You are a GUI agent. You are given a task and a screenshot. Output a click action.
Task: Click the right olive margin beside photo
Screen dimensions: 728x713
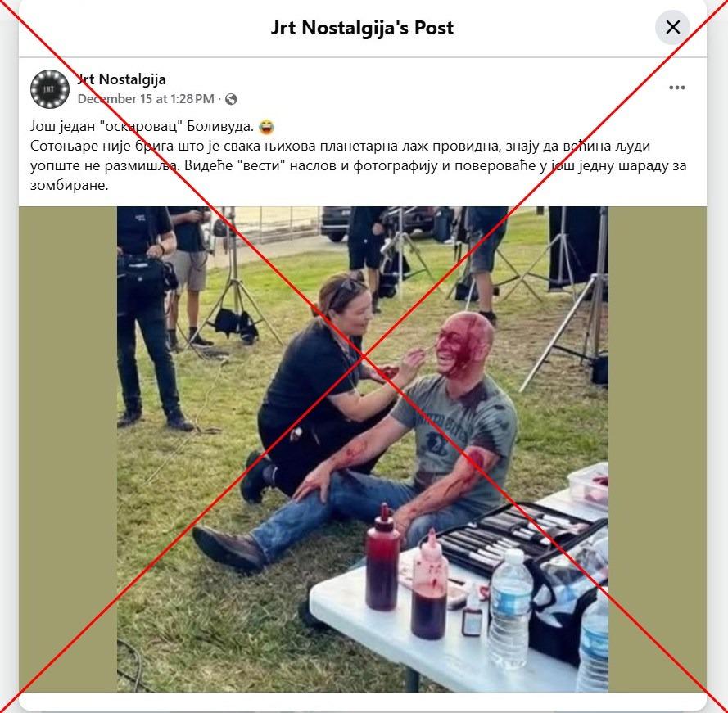pyautogui.click(x=658, y=449)
